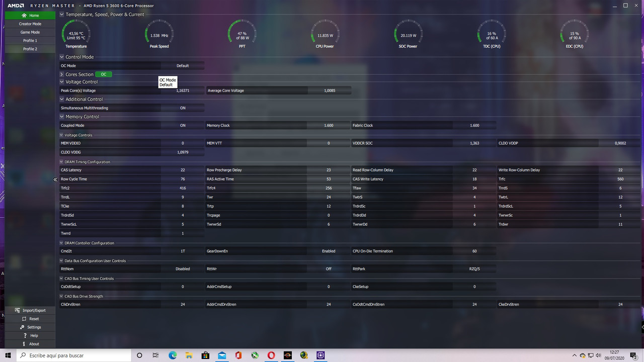Open the Mail app on the taskbar
Screen dimensions: 644x362
coord(222,355)
